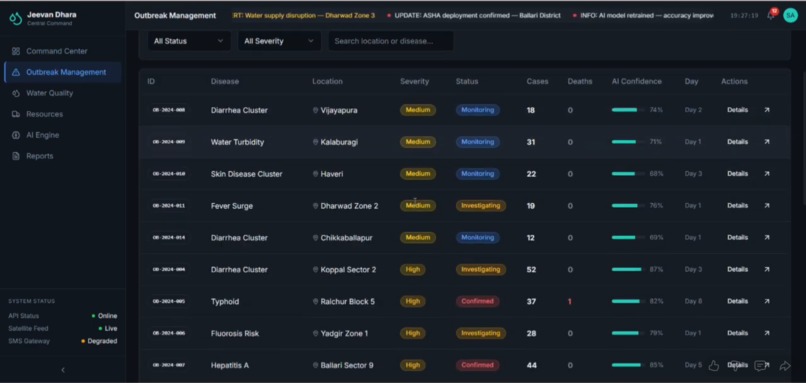Click the location pin beside Kalaburagi
The height and width of the screenshot is (383, 806).
pos(316,142)
